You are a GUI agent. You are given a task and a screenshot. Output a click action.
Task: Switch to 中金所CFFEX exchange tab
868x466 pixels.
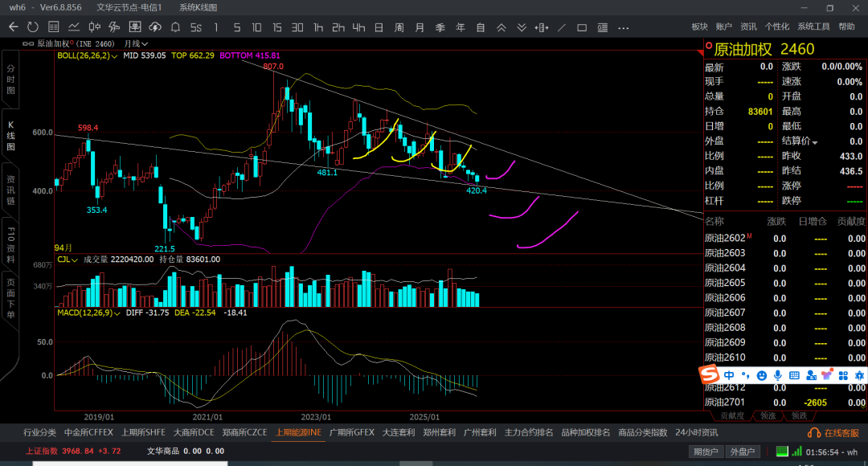click(88, 432)
